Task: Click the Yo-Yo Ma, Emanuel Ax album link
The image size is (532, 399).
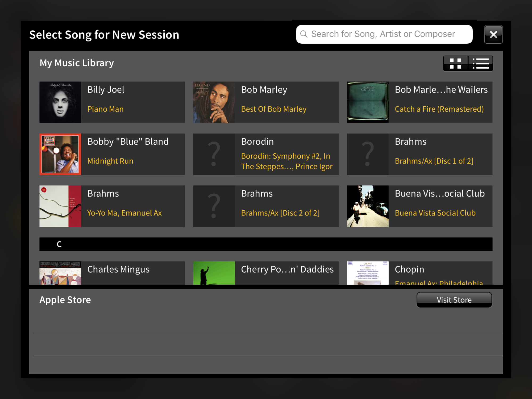Action: coord(124,213)
